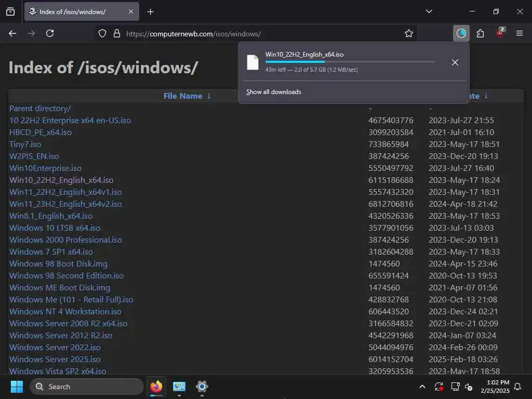Download Windows Server 2022.iso
Viewport: 532px width, 399px height.
coord(55,347)
